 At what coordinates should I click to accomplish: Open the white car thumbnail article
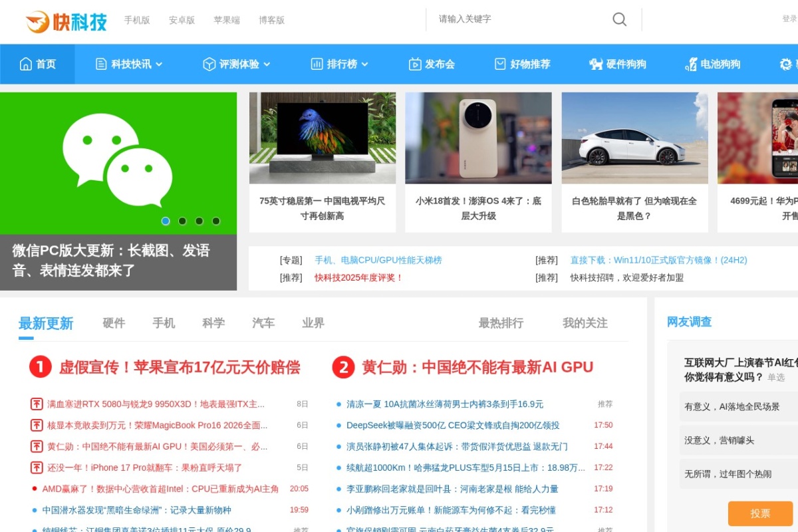[634, 138]
